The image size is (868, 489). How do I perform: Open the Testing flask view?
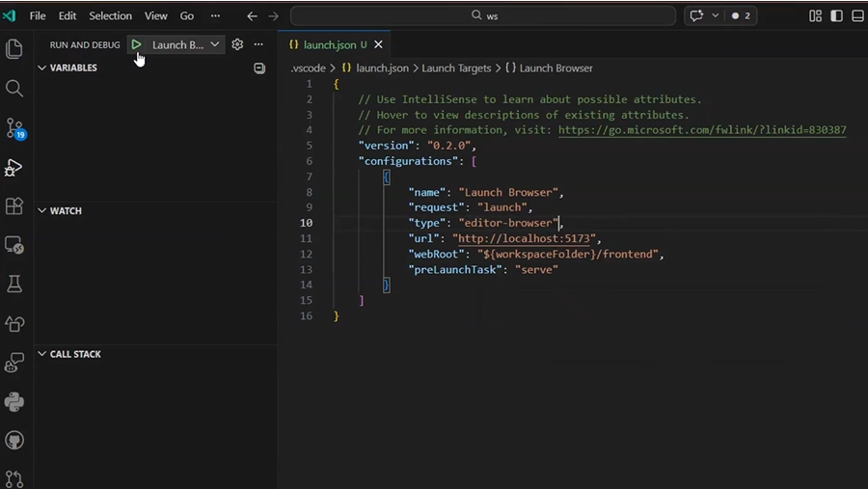[x=14, y=285]
